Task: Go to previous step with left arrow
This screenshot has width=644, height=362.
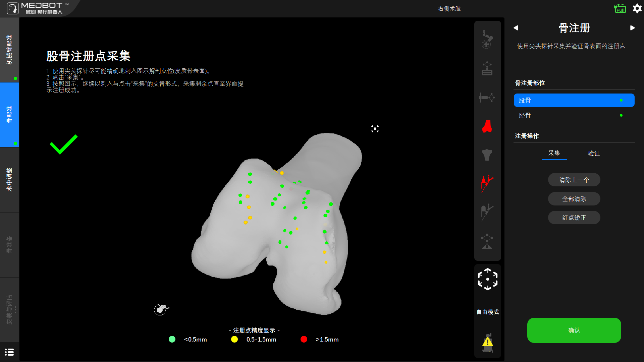Action: (516, 28)
